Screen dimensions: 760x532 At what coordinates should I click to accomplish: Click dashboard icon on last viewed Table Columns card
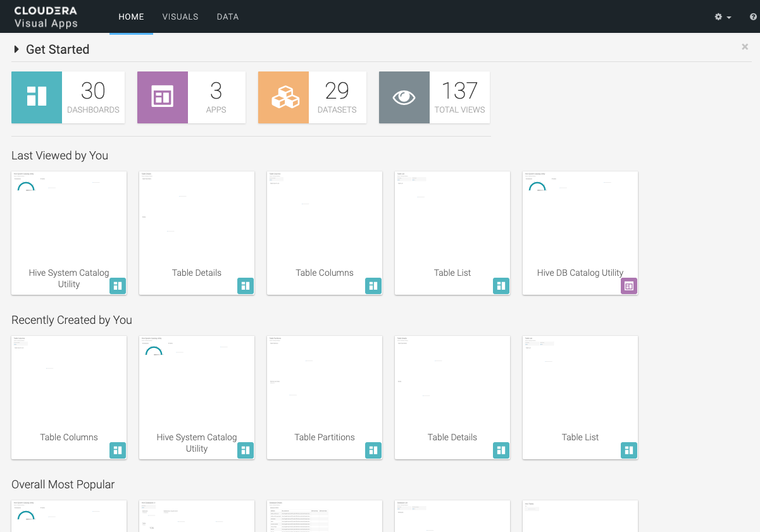(373, 286)
